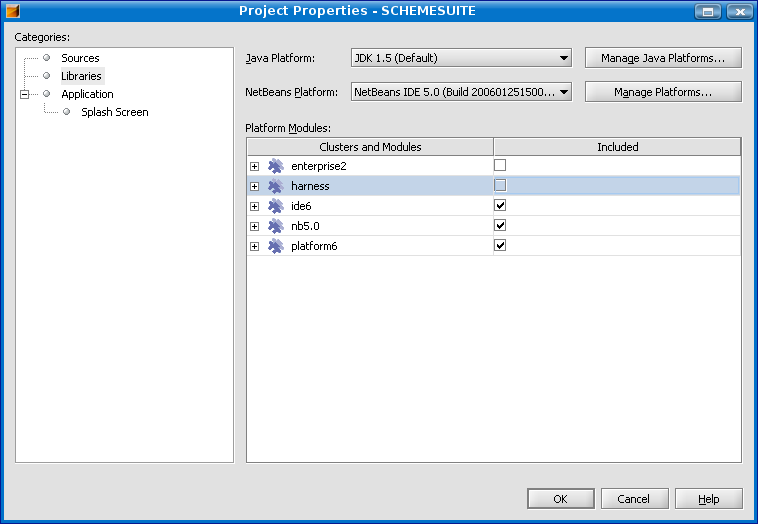Click the bullet icon beside Splash Screen
Image resolution: width=758 pixels, height=524 pixels.
point(67,112)
